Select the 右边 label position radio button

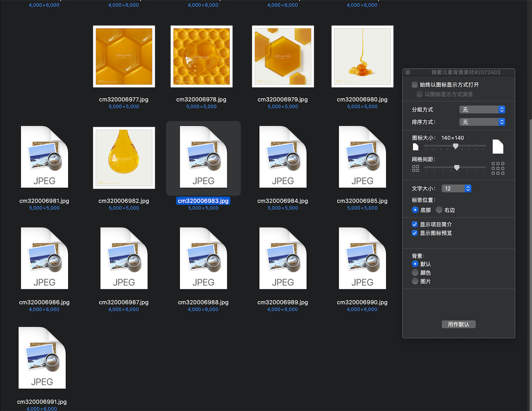tap(439, 210)
